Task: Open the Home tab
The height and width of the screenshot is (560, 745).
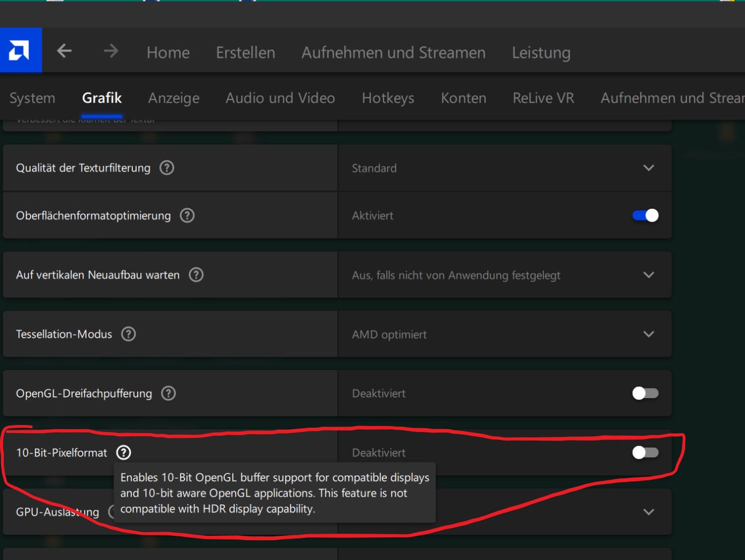Action: click(x=168, y=53)
